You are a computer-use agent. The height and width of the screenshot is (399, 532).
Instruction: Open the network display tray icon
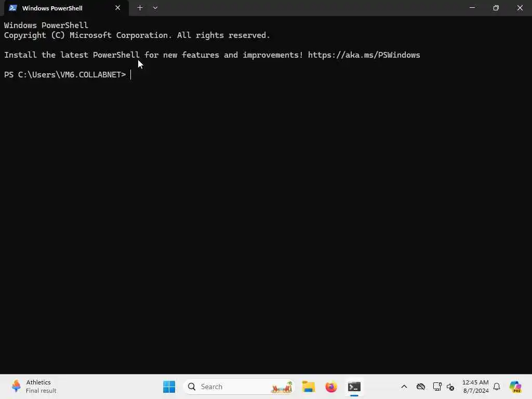[437, 387]
